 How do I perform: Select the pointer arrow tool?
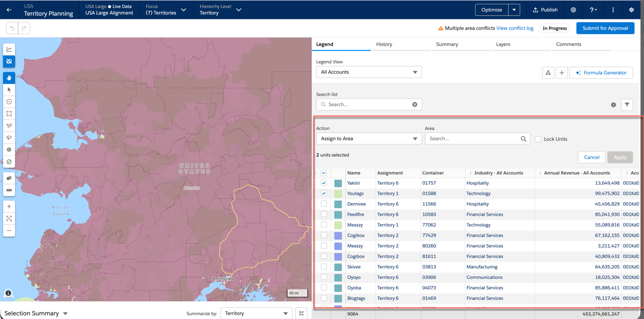[9, 90]
